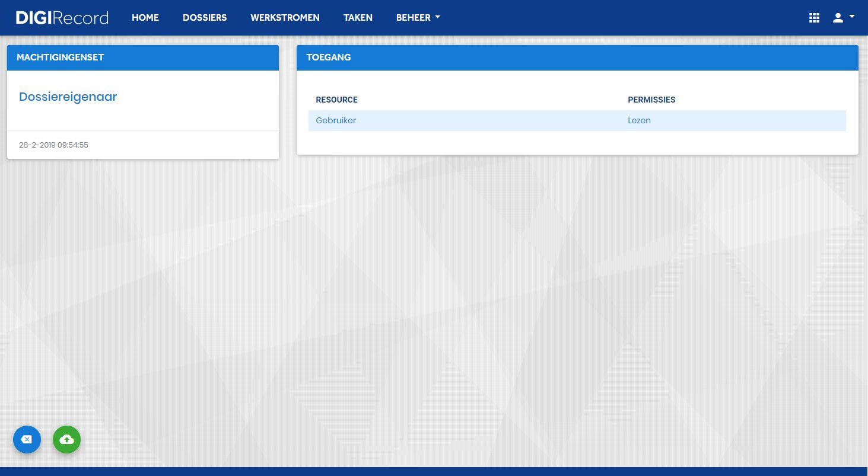Image resolution: width=868 pixels, height=476 pixels.
Task: Click the blue delete round button
Action: 27,439
